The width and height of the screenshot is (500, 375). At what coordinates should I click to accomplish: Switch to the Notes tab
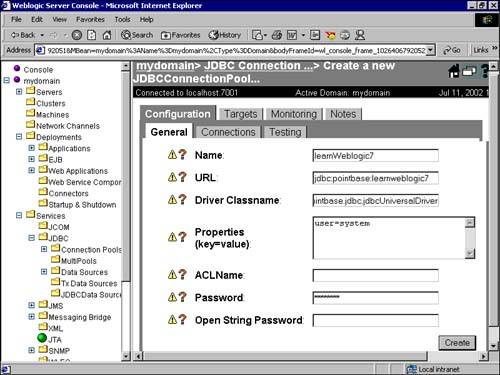[343, 114]
